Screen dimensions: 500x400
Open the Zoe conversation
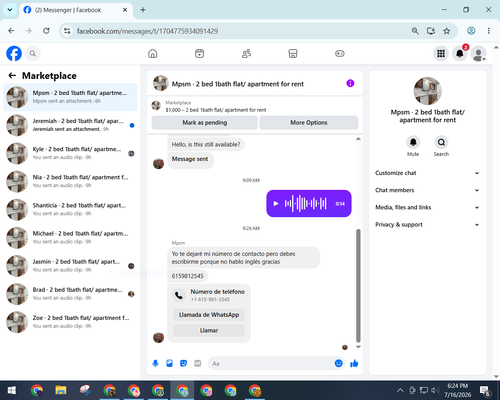tap(70, 322)
